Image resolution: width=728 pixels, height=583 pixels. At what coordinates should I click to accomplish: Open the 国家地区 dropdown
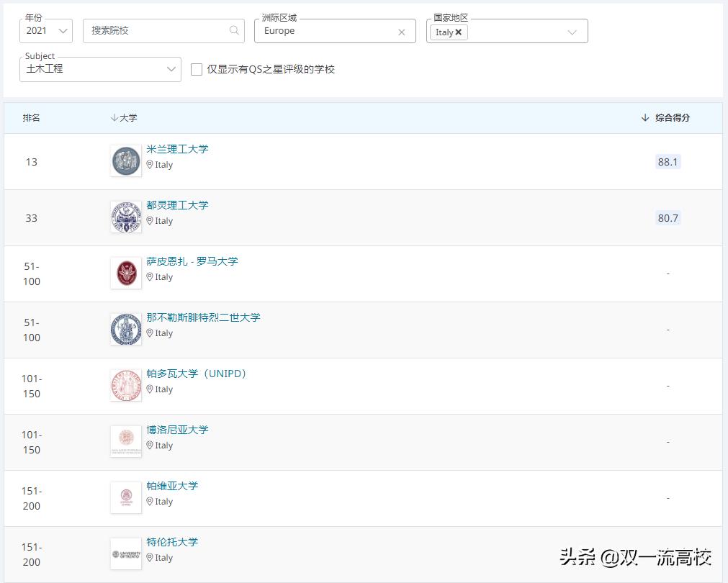tap(572, 31)
